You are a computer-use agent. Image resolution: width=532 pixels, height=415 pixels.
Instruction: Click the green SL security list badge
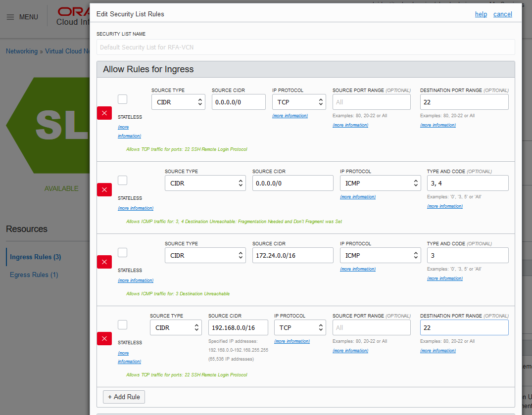click(x=48, y=126)
